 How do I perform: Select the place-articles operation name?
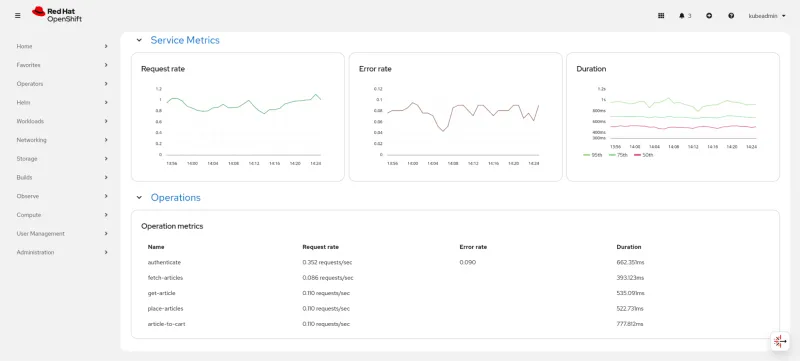coord(165,308)
